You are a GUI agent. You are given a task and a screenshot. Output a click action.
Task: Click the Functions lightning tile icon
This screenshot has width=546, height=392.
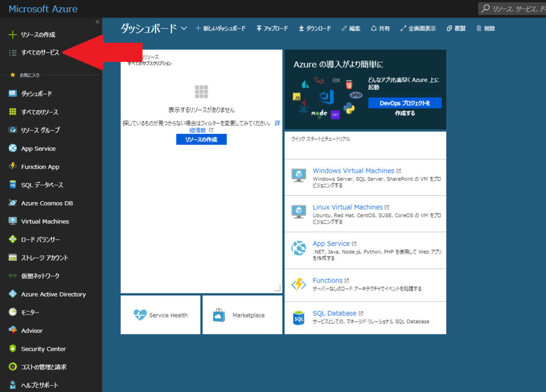pos(299,284)
